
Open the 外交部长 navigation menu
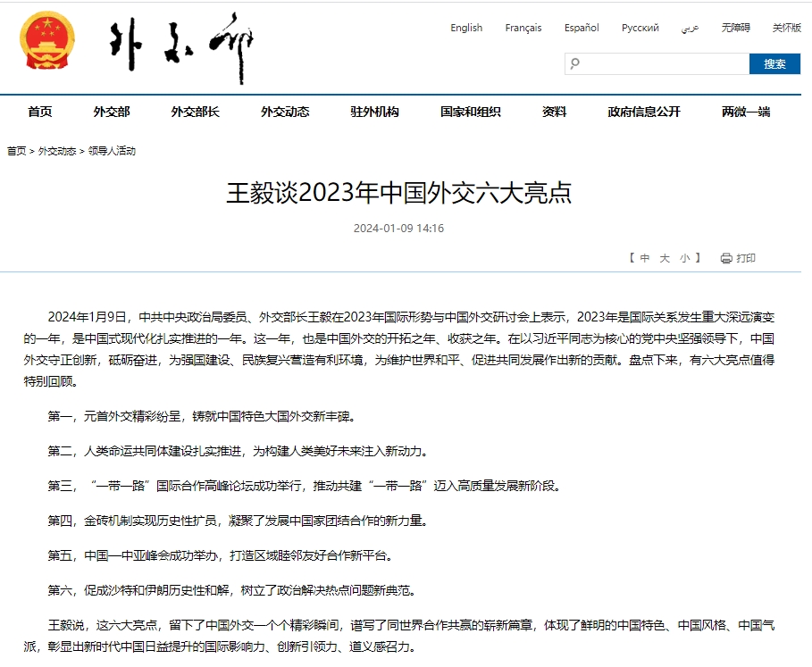pyautogui.click(x=195, y=112)
